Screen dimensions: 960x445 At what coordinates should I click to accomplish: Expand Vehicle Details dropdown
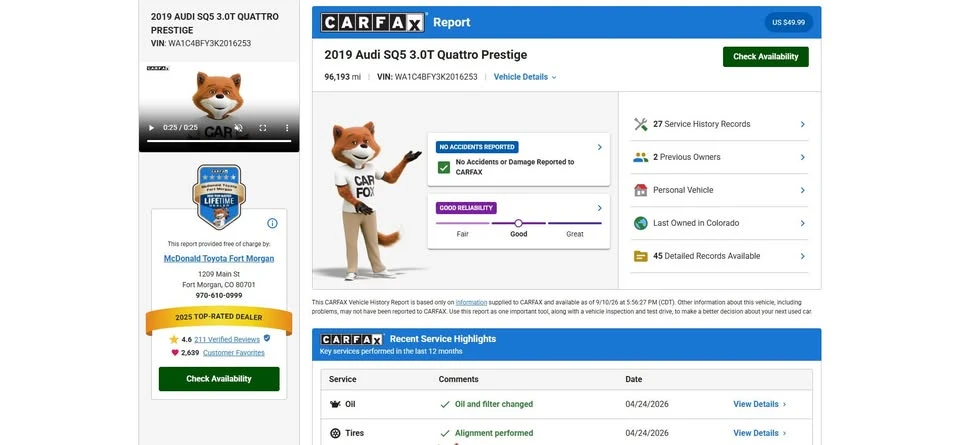(525, 77)
